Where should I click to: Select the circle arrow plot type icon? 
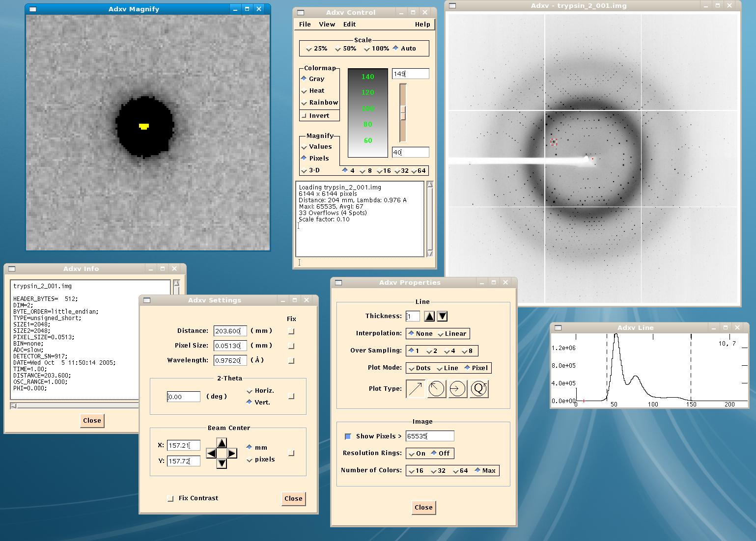457,389
